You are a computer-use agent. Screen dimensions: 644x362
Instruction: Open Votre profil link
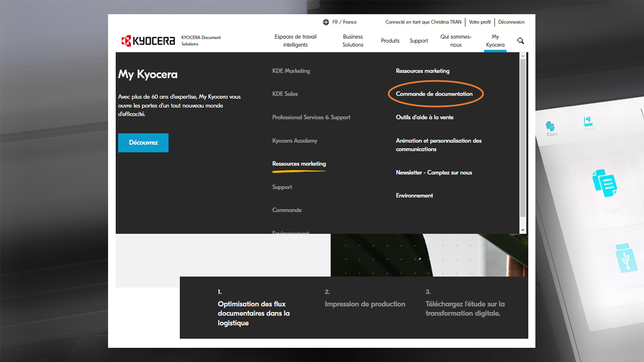pyautogui.click(x=480, y=22)
